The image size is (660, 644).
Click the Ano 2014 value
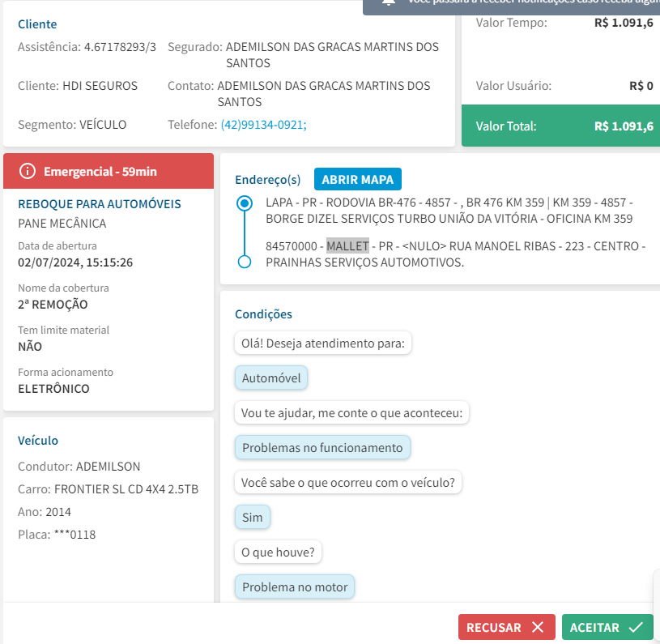(x=58, y=512)
